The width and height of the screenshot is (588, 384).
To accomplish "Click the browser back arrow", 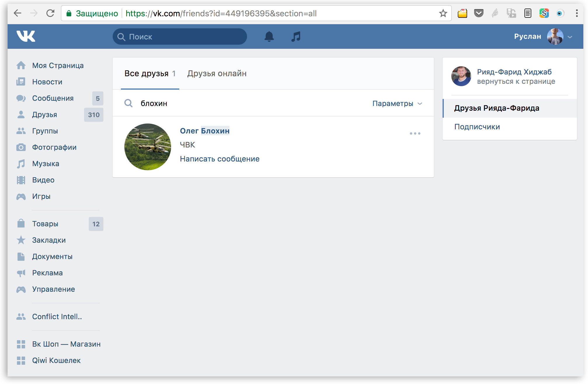I will click(18, 13).
